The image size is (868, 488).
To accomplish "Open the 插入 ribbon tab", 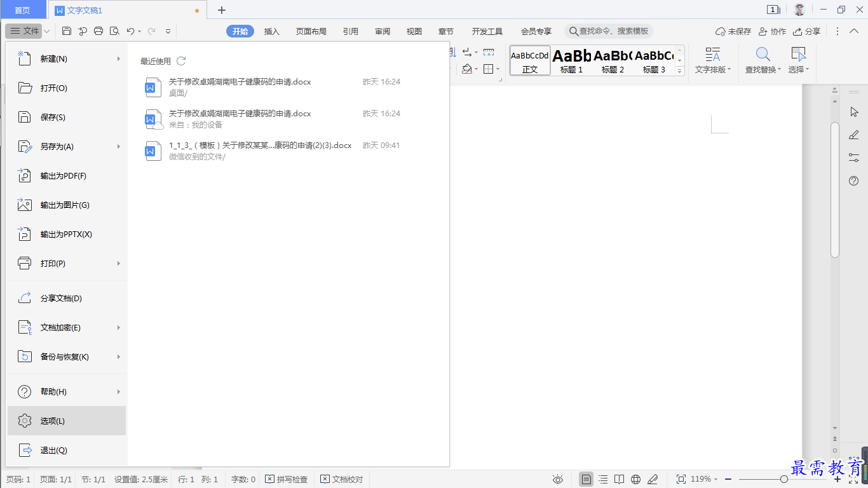I will [271, 31].
